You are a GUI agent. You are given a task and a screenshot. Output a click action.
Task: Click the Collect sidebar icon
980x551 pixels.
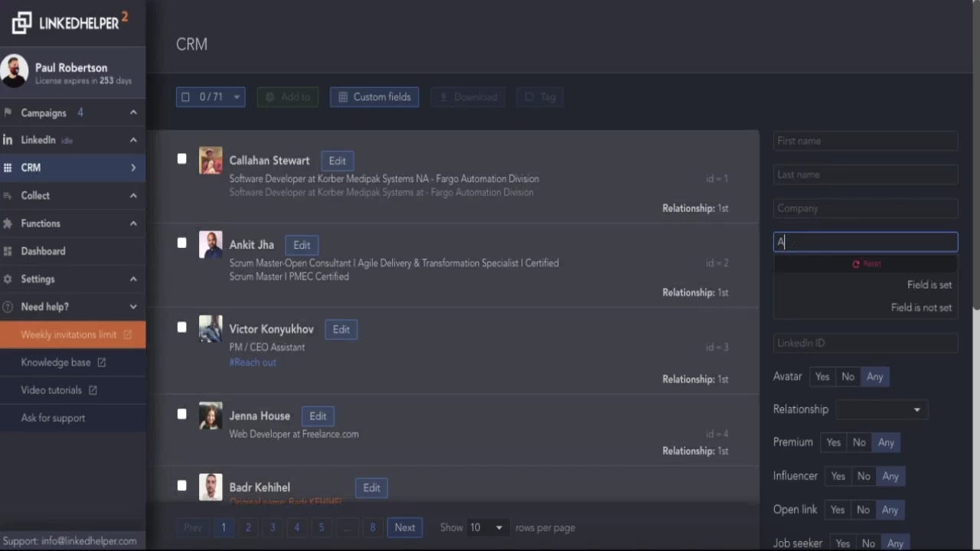tap(8, 196)
